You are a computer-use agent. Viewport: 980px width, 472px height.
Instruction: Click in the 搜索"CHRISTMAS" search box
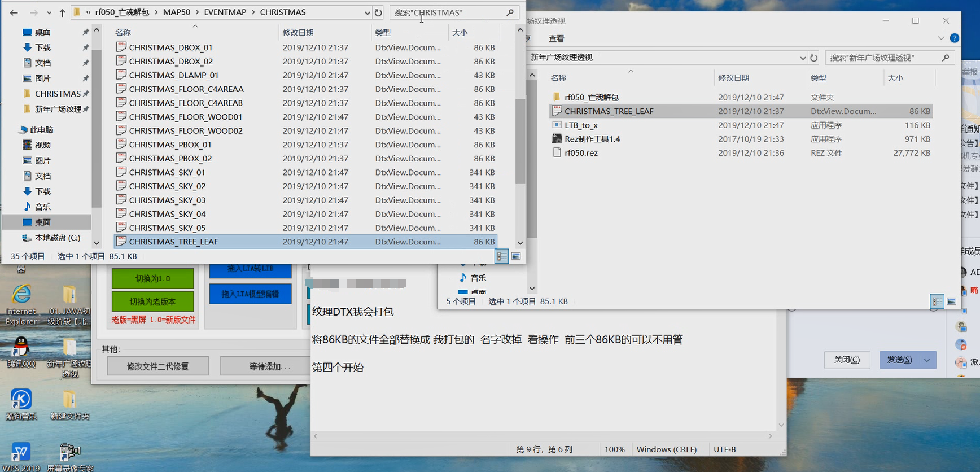pyautogui.click(x=449, y=12)
